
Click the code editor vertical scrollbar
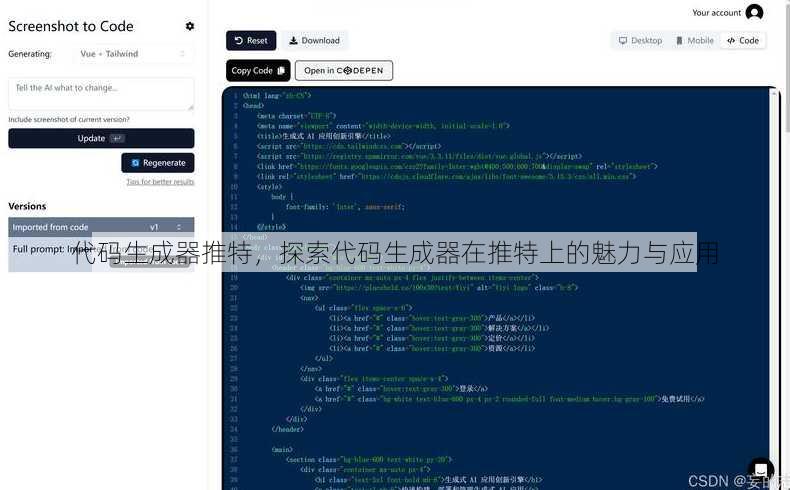[x=774, y=287]
